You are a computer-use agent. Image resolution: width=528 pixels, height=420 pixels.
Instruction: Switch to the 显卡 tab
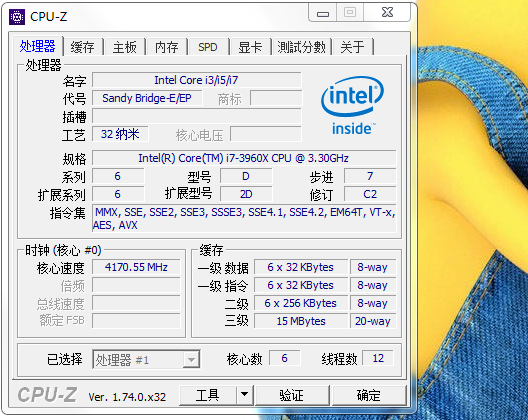[250, 47]
